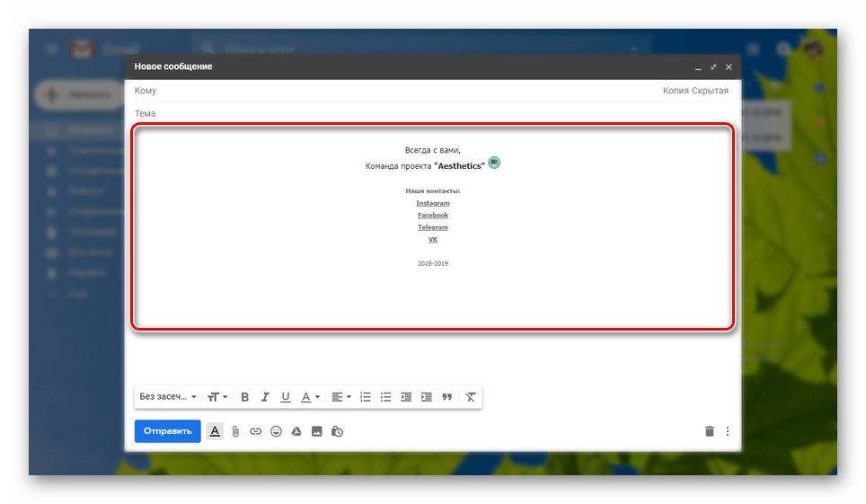Open the Facebook link in the signature
866x504 pixels.
click(433, 215)
